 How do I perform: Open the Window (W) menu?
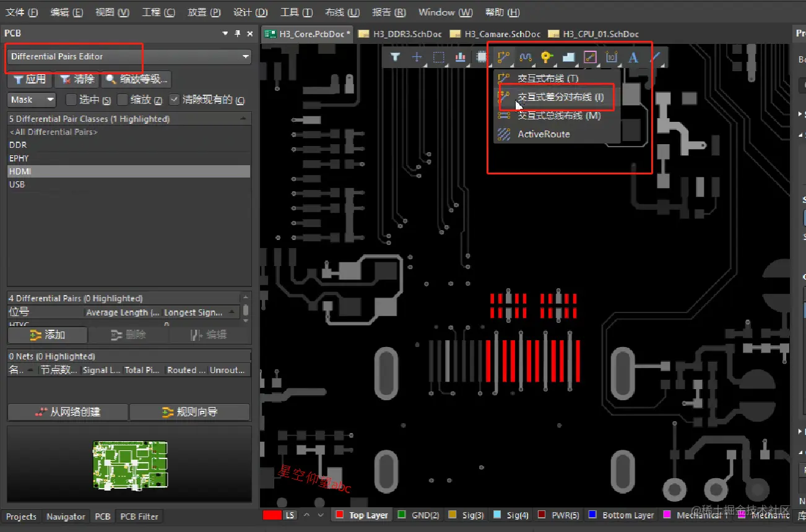click(446, 12)
